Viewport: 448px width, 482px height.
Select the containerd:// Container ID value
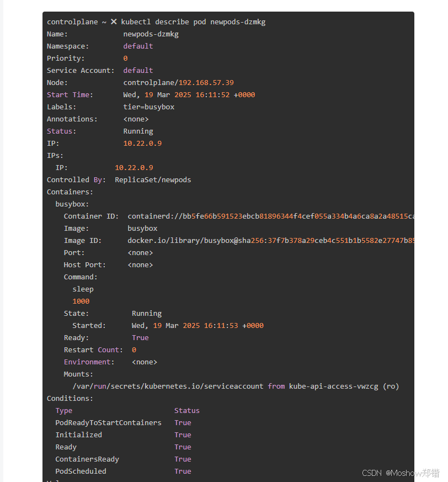(271, 216)
